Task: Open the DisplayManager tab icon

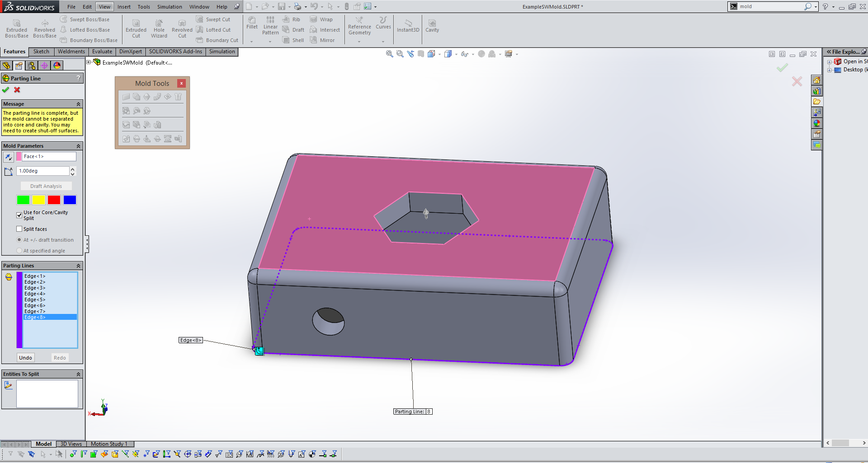Action: click(57, 65)
